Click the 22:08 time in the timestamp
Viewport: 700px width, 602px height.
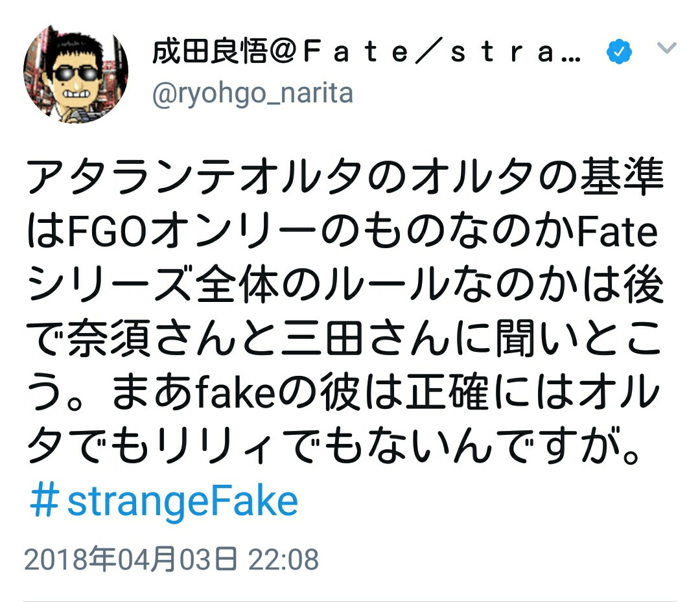click(x=285, y=560)
